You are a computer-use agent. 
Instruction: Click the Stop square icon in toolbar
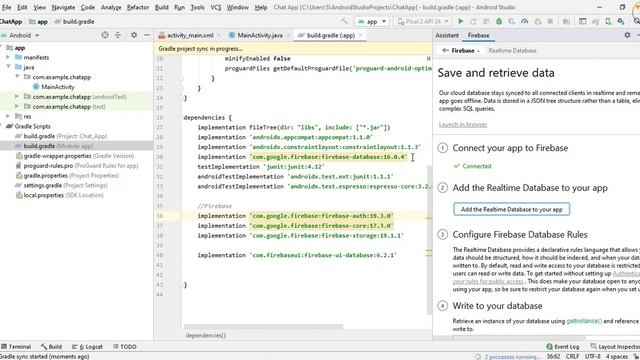(550, 22)
